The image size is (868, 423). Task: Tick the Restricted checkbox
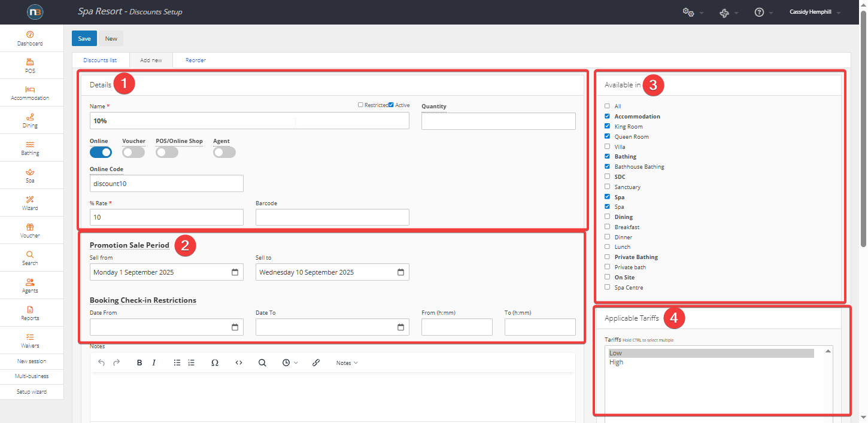click(360, 105)
